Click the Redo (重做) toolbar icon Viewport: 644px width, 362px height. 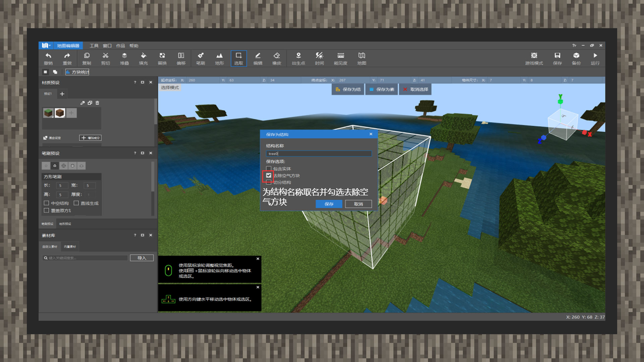tap(67, 58)
